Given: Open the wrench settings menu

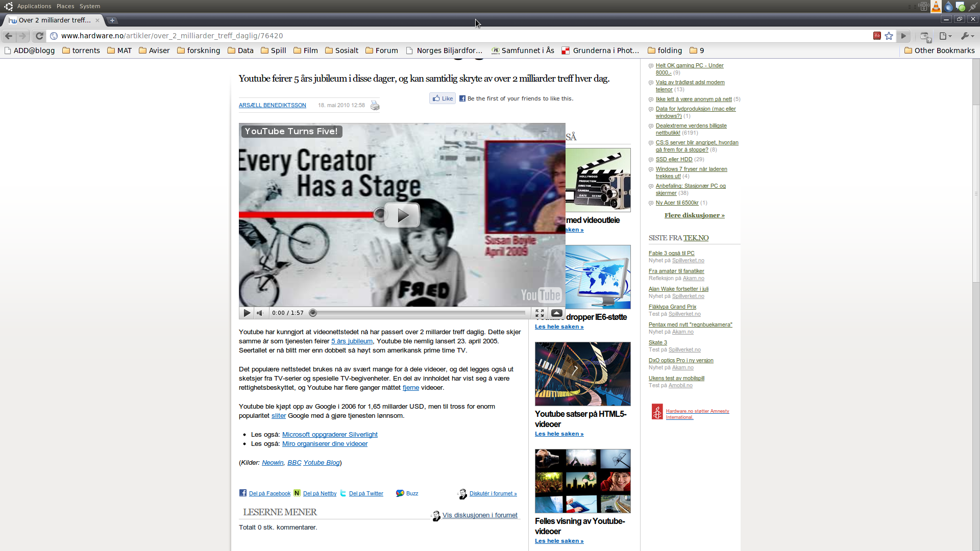Looking at the screenshot, I should click(968, 36).
